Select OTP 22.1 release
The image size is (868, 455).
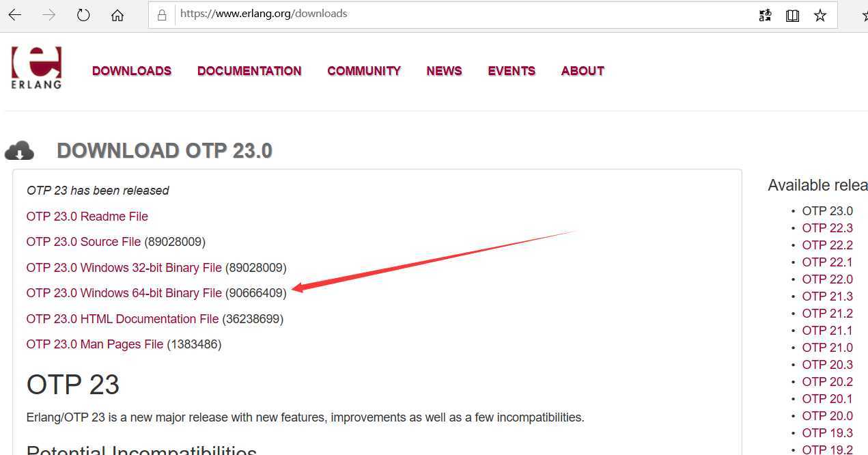coord(828,262)
